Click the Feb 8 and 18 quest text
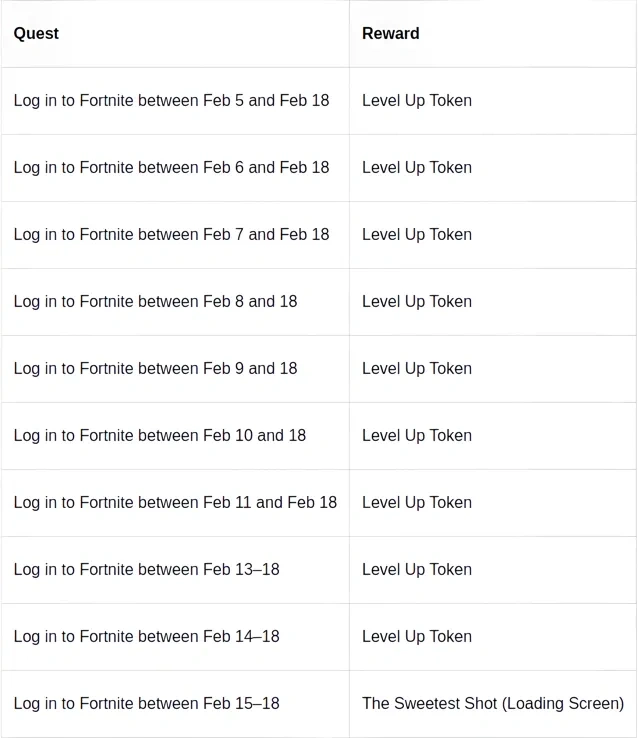The image size is (638, 738). (155, 301)
